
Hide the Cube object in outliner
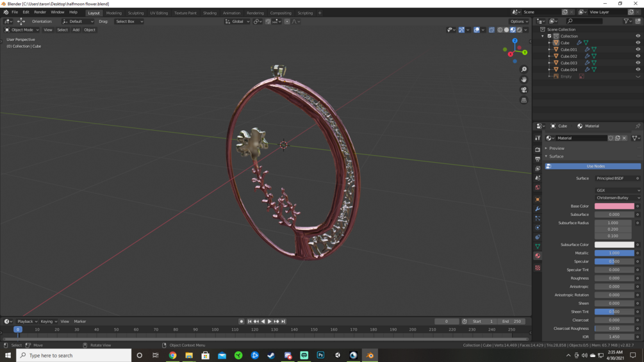[638, 43]
